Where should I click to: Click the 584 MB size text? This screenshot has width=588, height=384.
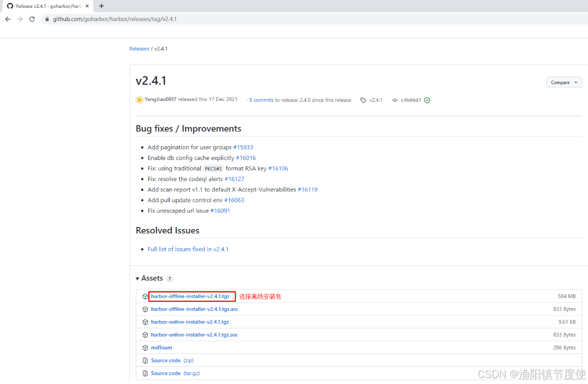pos(567,296)
